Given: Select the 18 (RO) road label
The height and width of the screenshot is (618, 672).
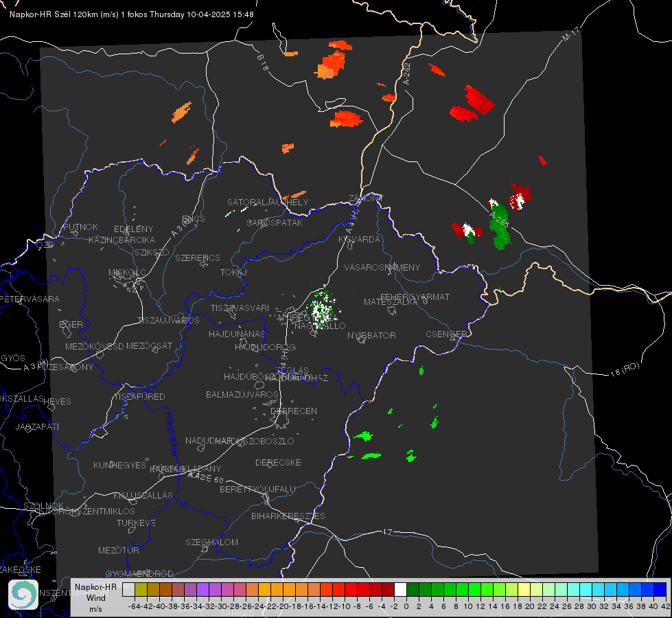Looking at the screenshot, I should pos(625,369).
